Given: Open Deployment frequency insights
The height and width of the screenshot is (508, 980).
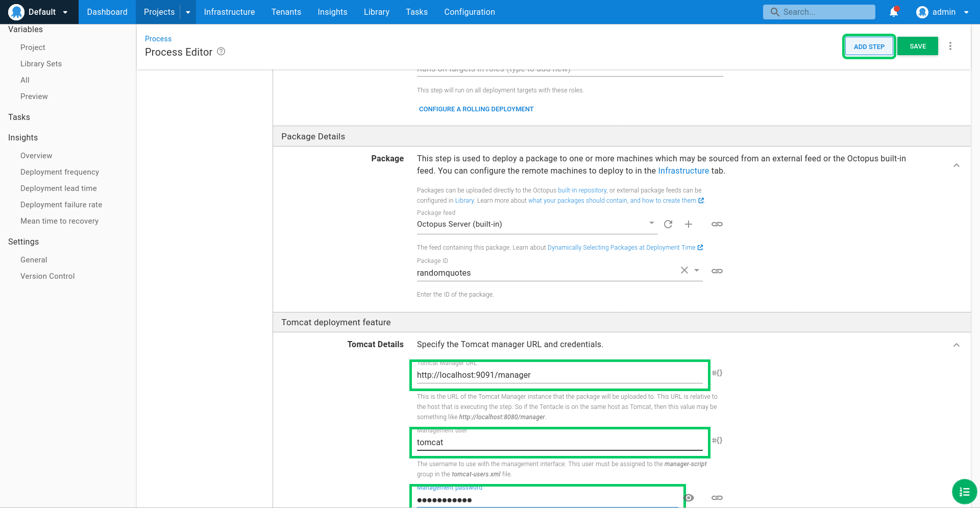Looking at the screenshot, I should [x=60, y=172].
